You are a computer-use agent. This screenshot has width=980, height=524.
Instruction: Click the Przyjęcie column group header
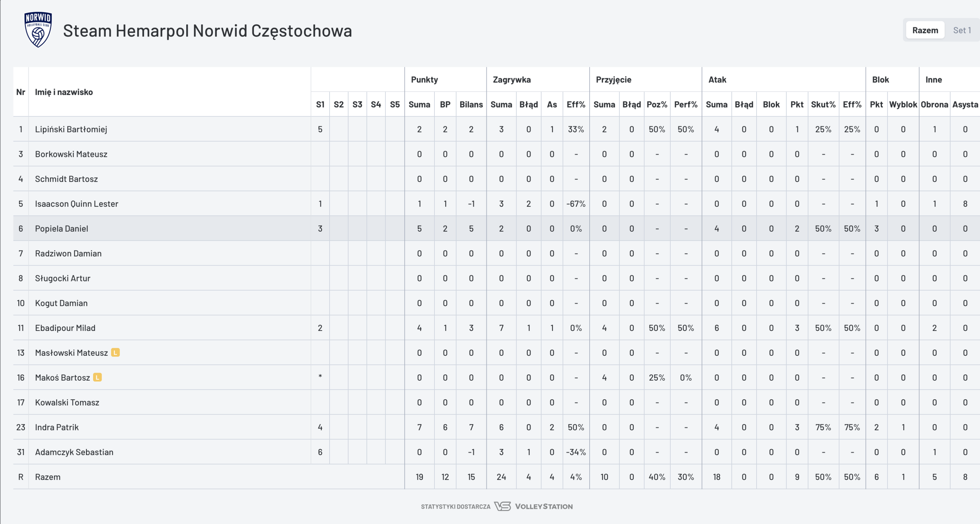click(x=613, y=79)
